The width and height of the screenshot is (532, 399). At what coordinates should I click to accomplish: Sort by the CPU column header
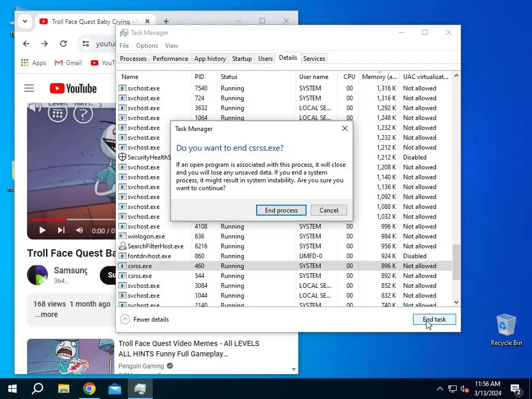[349, 77]
